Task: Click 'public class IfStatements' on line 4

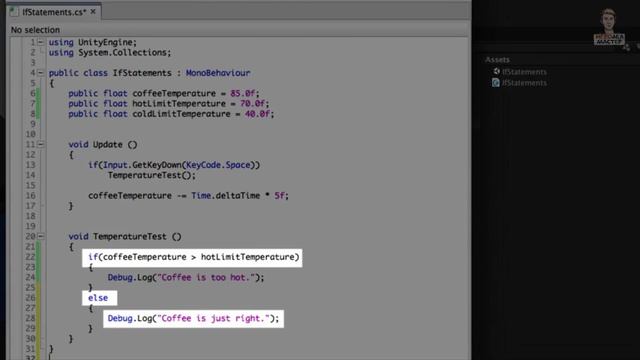Action: [110, 73]
